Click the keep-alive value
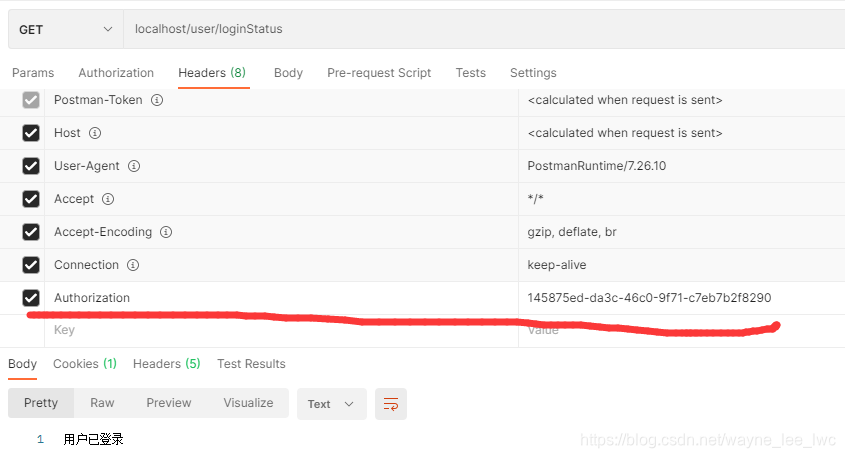 (557, 265)
